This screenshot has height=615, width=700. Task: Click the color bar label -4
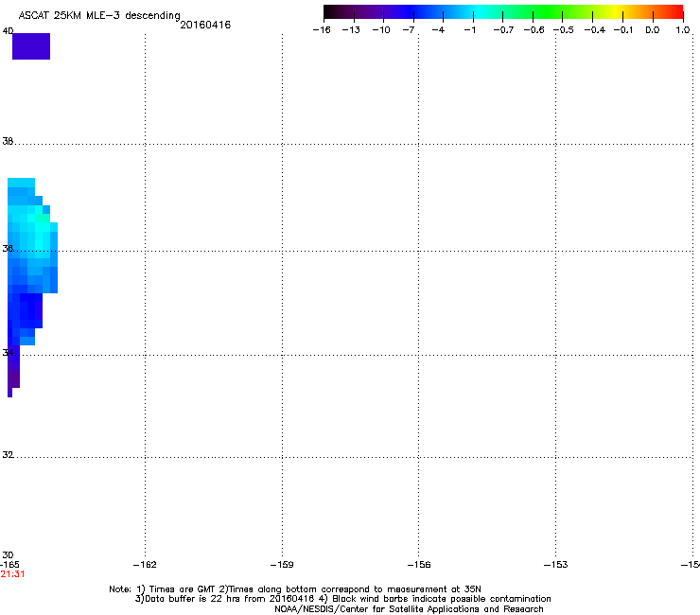[438, 30]
